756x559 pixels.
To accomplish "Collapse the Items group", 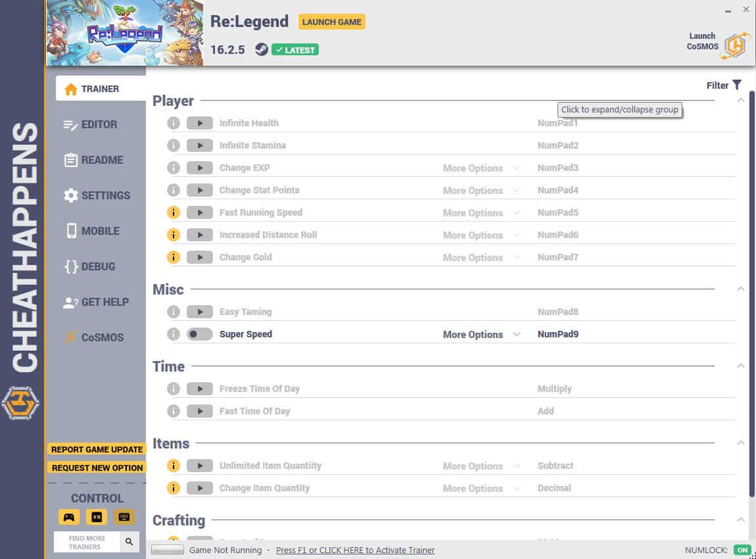I will pyautogui.click(x=741, y=443).
